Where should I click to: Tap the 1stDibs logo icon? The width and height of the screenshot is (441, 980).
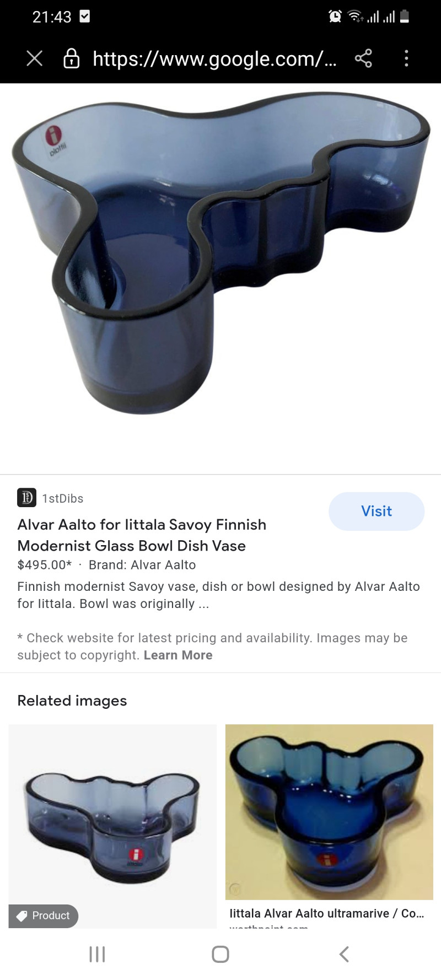(26, 498)
